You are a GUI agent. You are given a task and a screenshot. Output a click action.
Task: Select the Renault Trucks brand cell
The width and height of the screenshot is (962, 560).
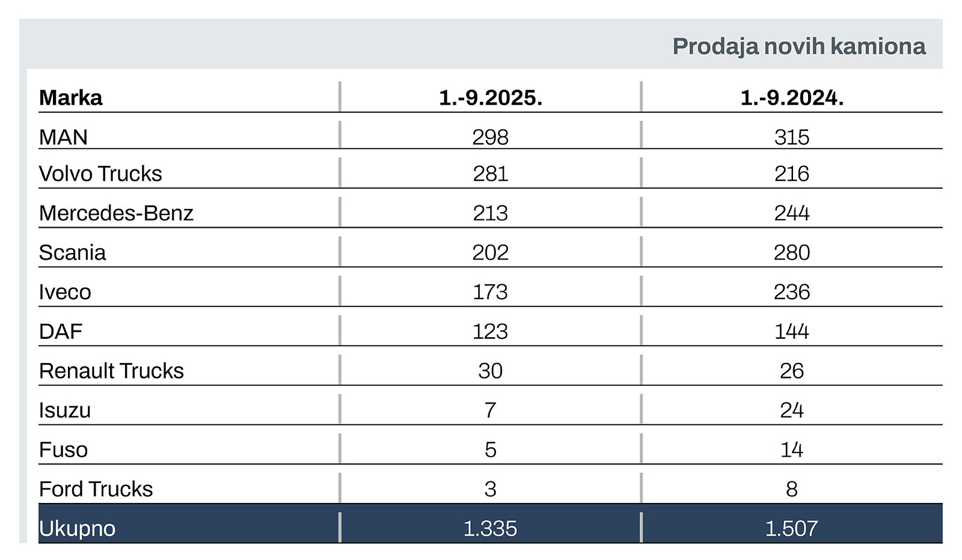point(111,371)
